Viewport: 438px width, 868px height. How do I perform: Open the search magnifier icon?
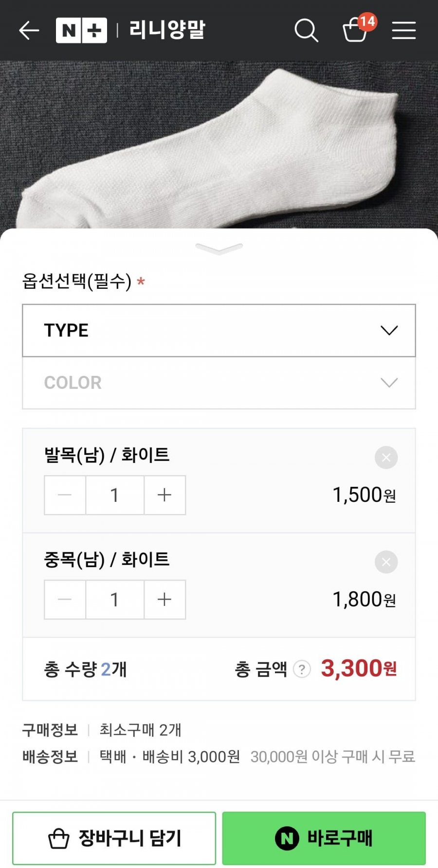coord(306,30)
